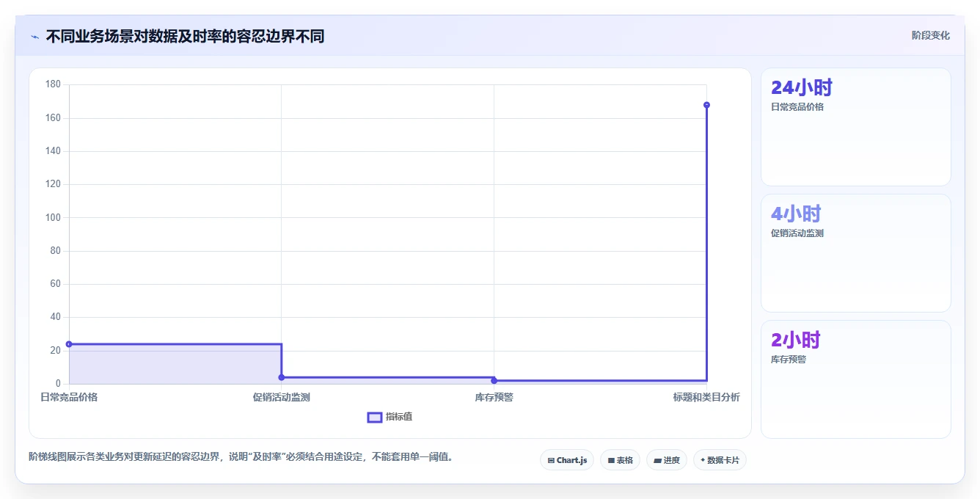
Task: Select the 表格 tag
Action: [x=620, y=460]
